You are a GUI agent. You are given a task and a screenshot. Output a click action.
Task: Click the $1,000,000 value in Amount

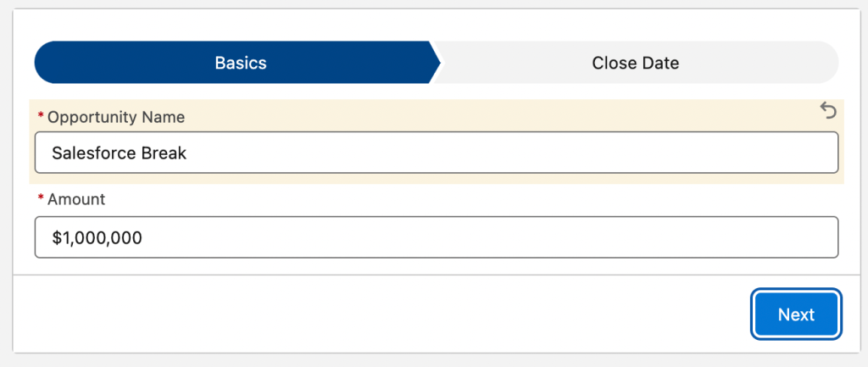(97, 238)
